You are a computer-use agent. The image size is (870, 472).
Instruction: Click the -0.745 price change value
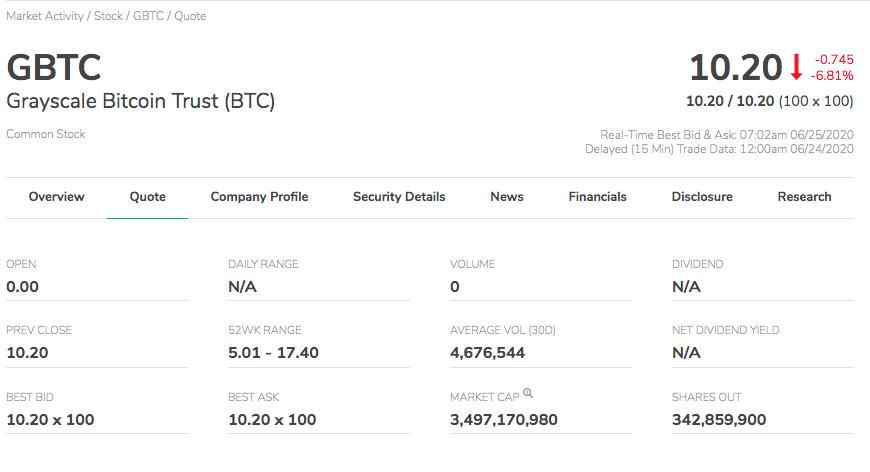pos(834,59)
